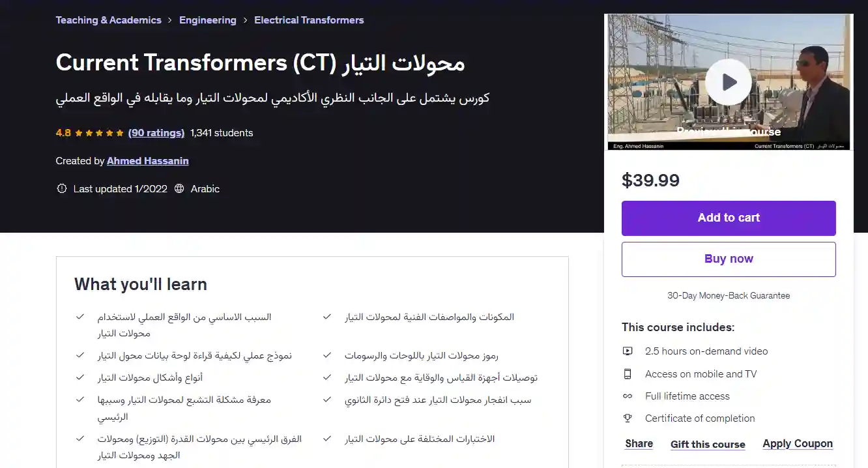868x468 pixels.
Task: Open the Engineering breadcrumb link
Action: [x=208, y=20]
